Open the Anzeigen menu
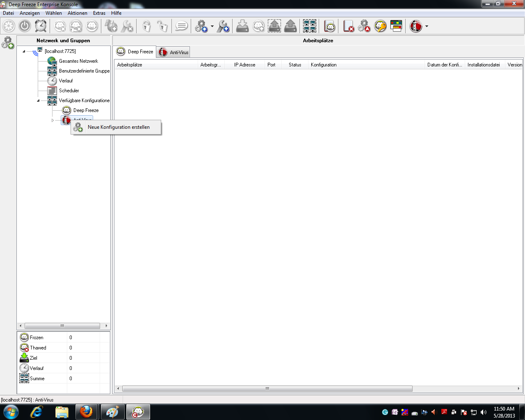Screen dimensions: 525x420 30,13
